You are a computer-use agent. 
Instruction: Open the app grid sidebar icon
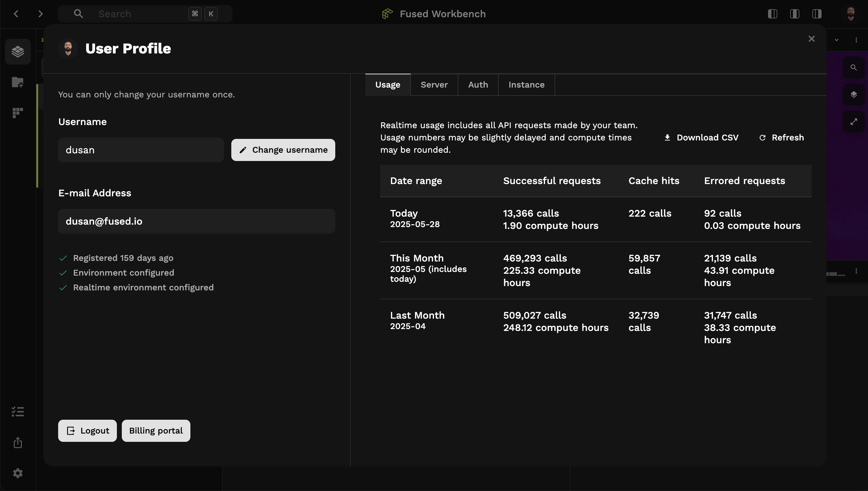(18, 113)
